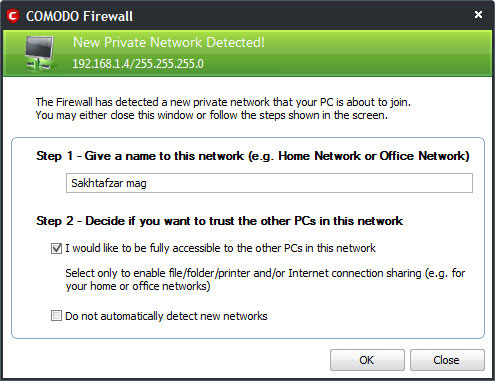This screenshot has height=381, width=495.
Task: Uncheck the fully accessible checkbox
Action: [56, 248]
